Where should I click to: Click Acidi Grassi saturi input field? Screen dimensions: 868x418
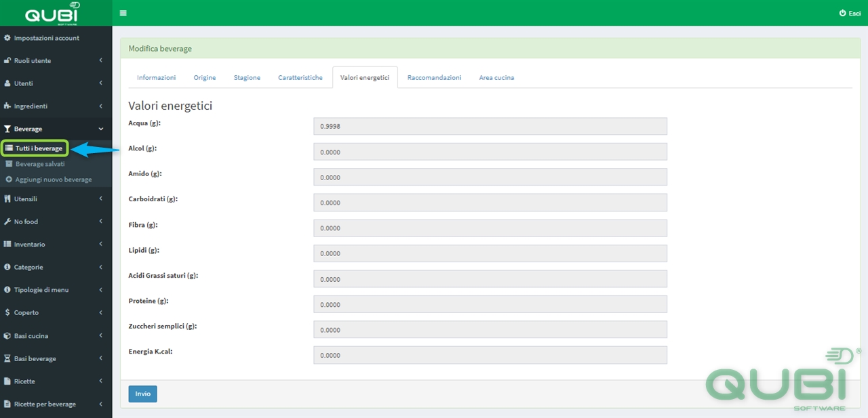click(490, 279)
